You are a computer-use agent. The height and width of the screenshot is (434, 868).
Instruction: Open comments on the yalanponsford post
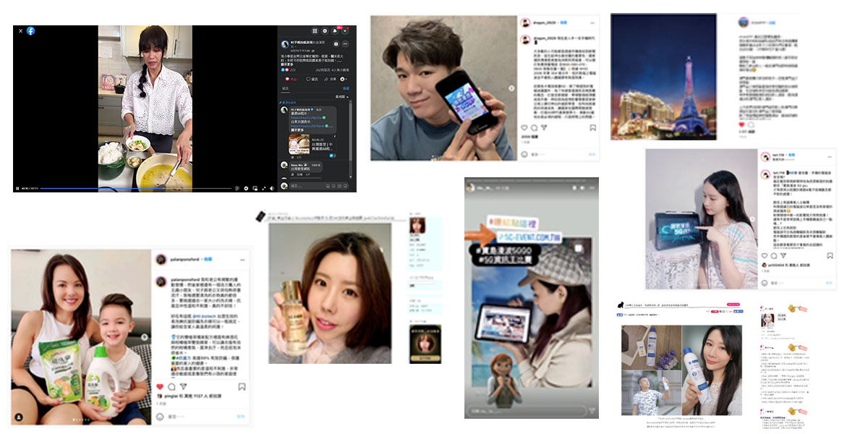point(171,387)
